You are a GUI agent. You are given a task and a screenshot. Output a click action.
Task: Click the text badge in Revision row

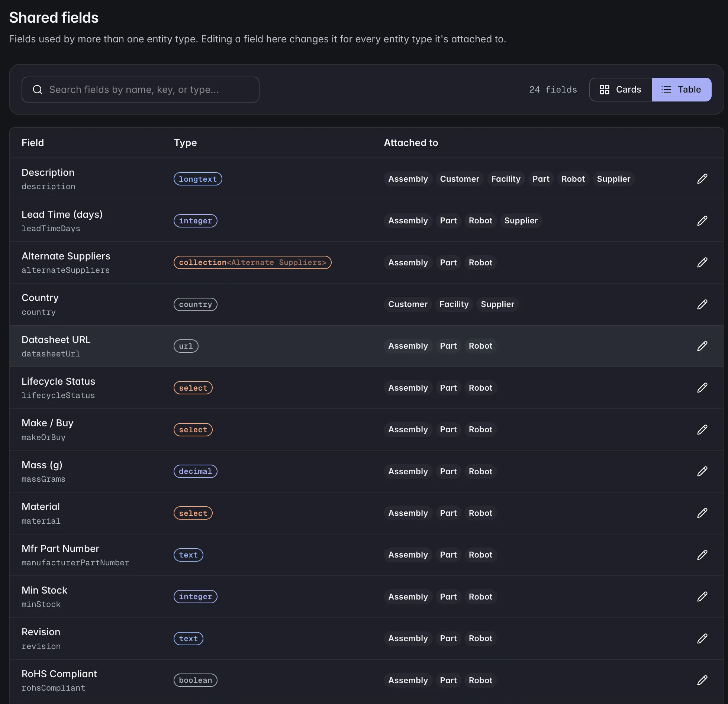point(189,639)
